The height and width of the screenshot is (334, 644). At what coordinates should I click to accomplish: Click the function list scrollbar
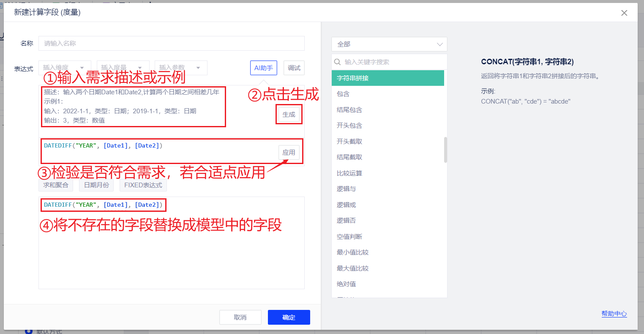[x=445, y=150]
